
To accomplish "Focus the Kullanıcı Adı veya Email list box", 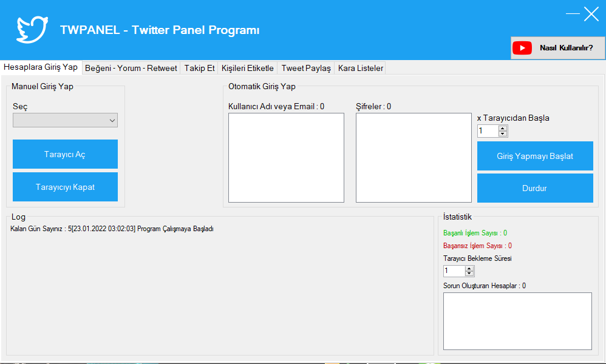I will [287, 158].
